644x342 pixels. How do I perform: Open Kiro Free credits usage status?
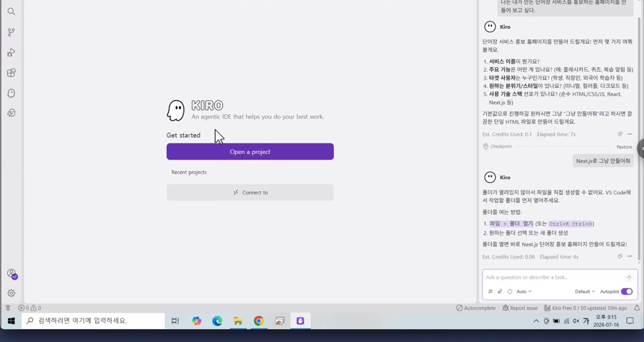[585, 308]
